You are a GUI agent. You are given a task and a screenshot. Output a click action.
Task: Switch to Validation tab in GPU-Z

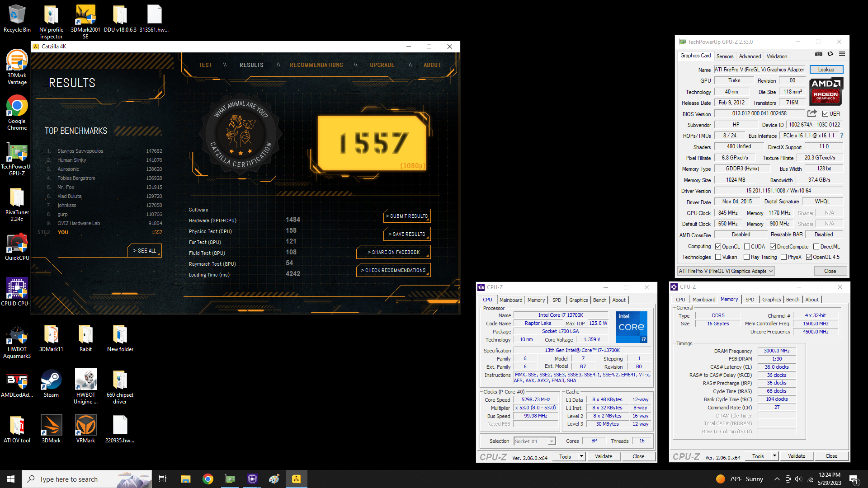777,56
